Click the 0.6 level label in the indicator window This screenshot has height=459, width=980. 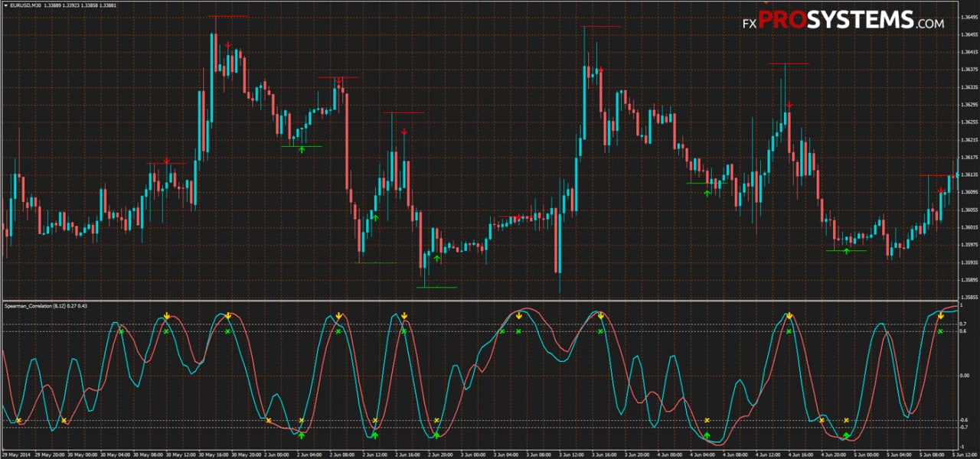[964, 332]
